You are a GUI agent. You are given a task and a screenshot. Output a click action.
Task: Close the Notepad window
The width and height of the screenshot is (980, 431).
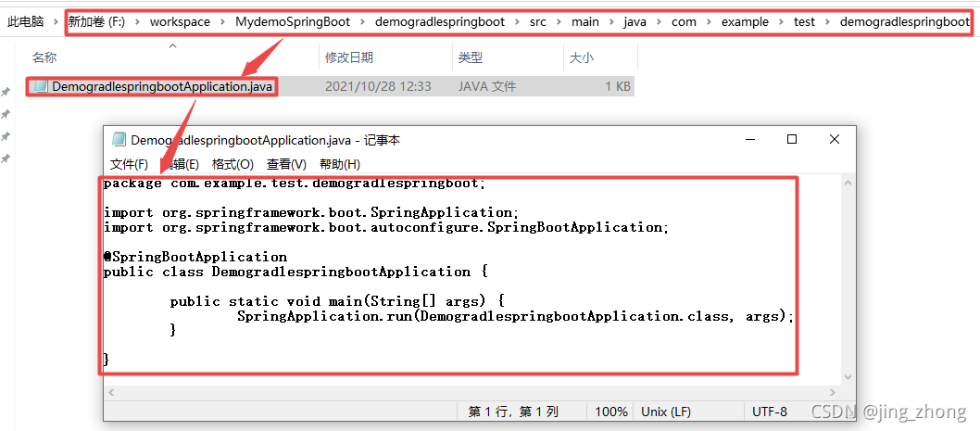click(835, 140)
